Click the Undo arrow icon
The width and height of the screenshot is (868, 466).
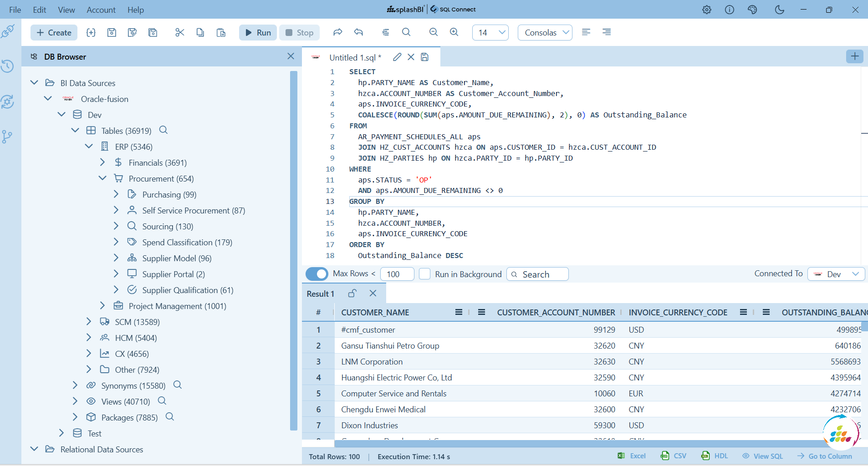[x=358, y=32]
